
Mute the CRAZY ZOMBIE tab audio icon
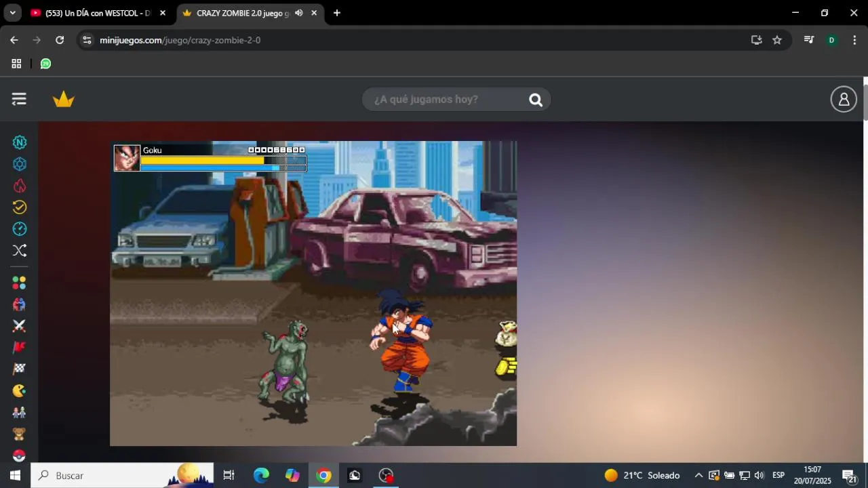point(298,13)
